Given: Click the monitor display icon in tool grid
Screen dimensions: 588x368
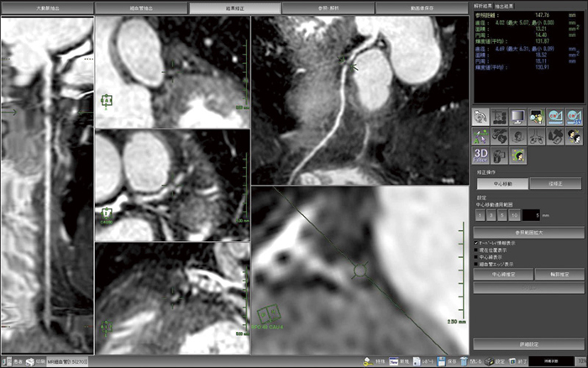Looking at the screenshot, I should click(x=519, y=117).
